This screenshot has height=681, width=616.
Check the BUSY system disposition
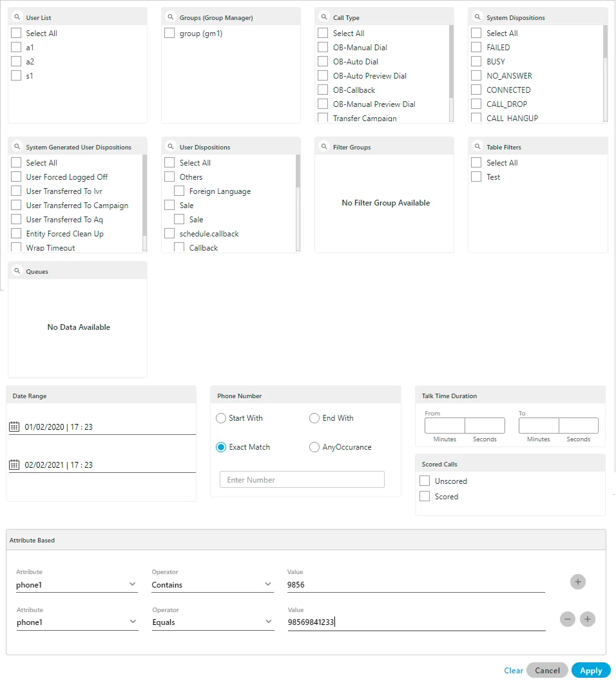(476, 61)
